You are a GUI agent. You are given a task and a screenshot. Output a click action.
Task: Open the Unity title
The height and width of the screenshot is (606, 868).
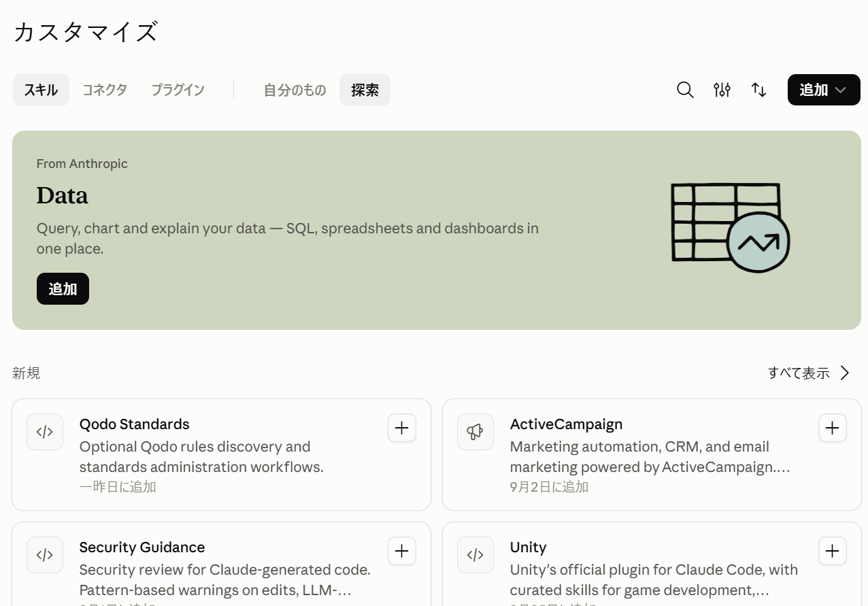[529, 548]
